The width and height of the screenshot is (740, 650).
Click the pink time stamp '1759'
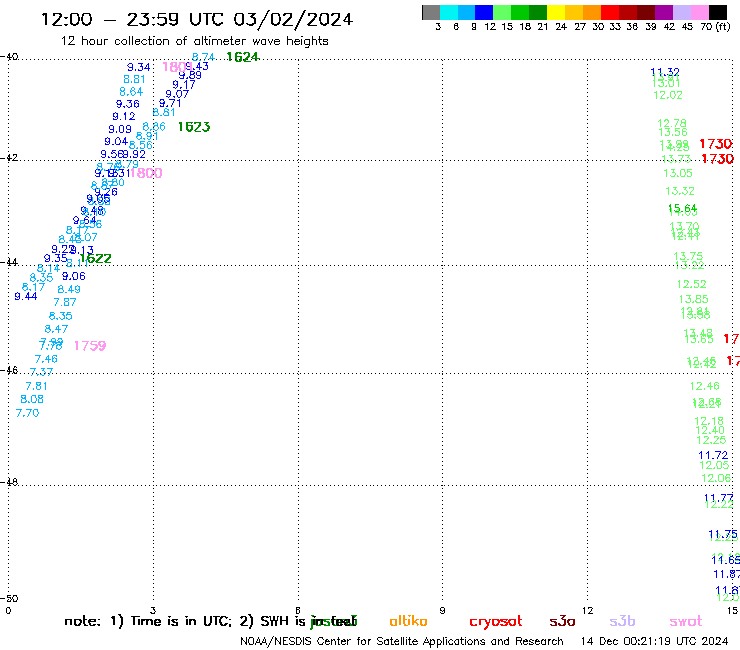pyautogui.click(x=90, y=346)
